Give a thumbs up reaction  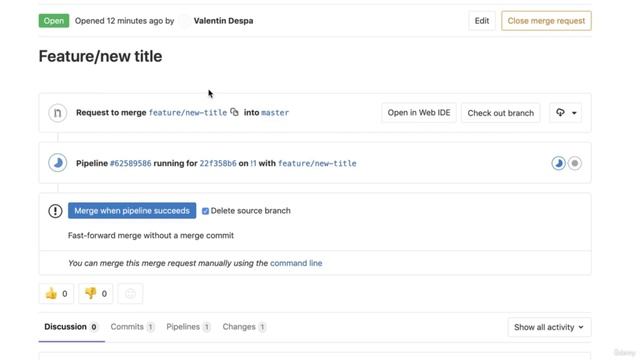[x=56, y=293]
